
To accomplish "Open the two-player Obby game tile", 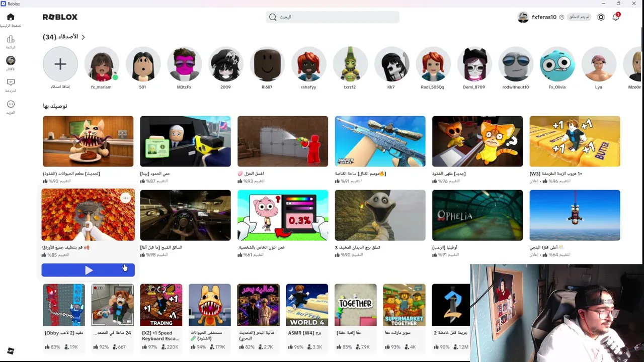I will pyautogui.click(x=64, y=305).
